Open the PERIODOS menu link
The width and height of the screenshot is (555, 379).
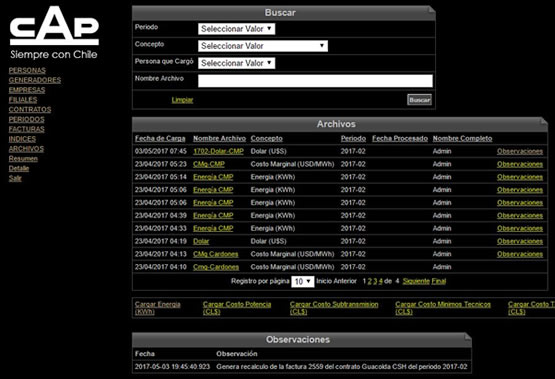pyautogui.click(x=27, y=119)
